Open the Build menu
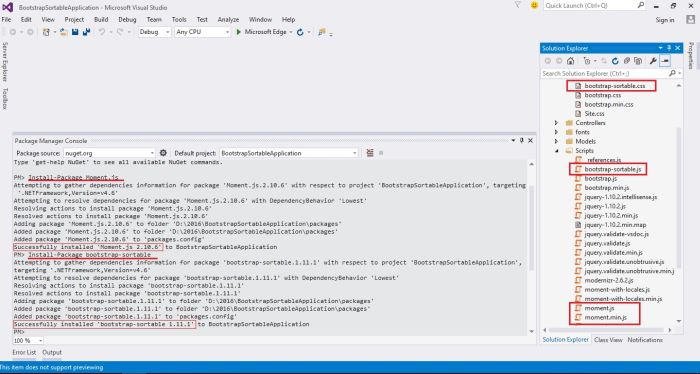The height and width of the screenshot is (374, 700). pos(101,20)
